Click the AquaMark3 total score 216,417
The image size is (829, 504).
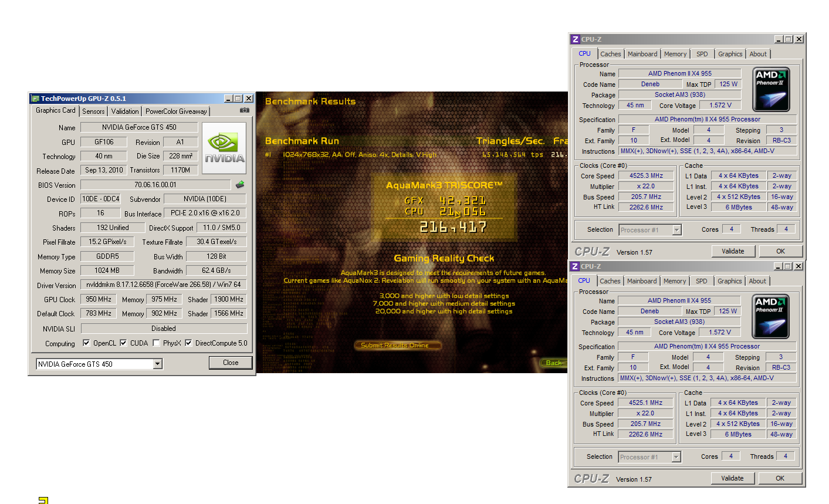pos(452,226)
